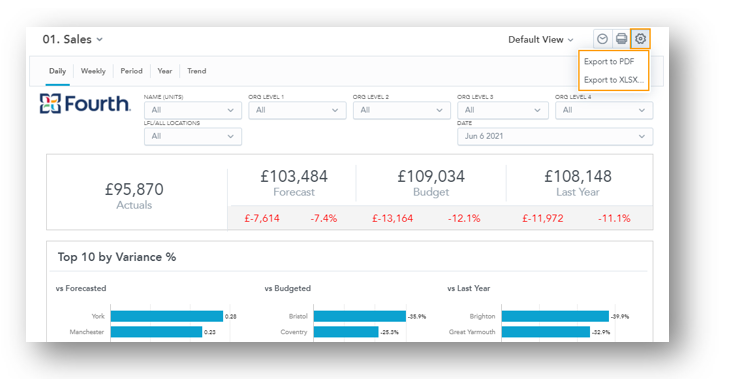
Task: Click the £109,034 Budget value
Action: (x=431, y=176)
